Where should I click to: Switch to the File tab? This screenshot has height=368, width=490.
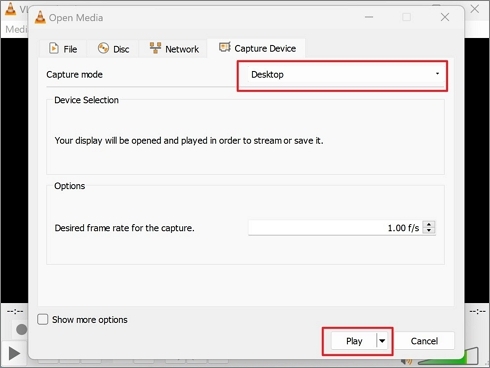pyautogui.click(x=63, y=49)
